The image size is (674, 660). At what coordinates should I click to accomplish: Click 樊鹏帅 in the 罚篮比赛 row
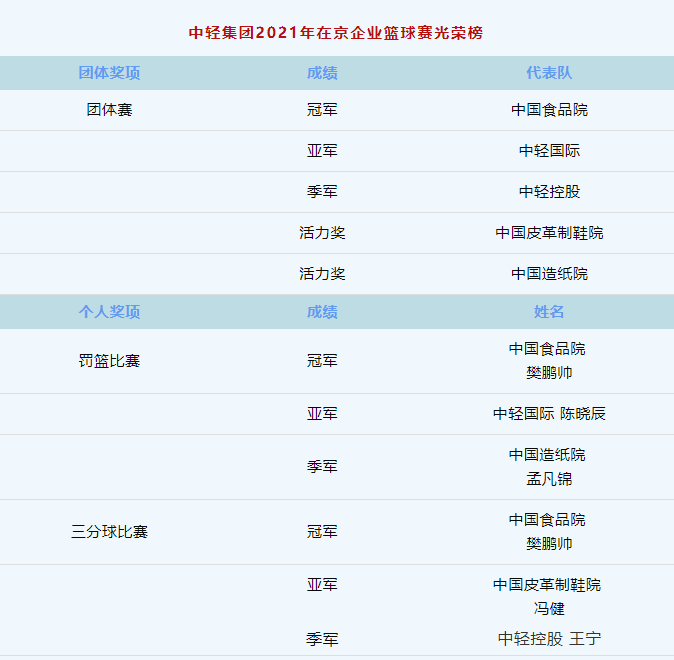tap(549, 372)
